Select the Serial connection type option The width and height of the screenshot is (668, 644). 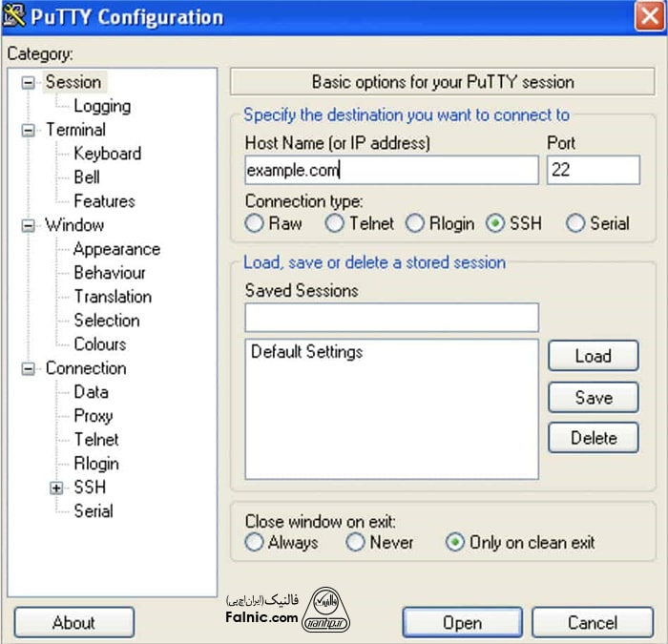(575, 224)
